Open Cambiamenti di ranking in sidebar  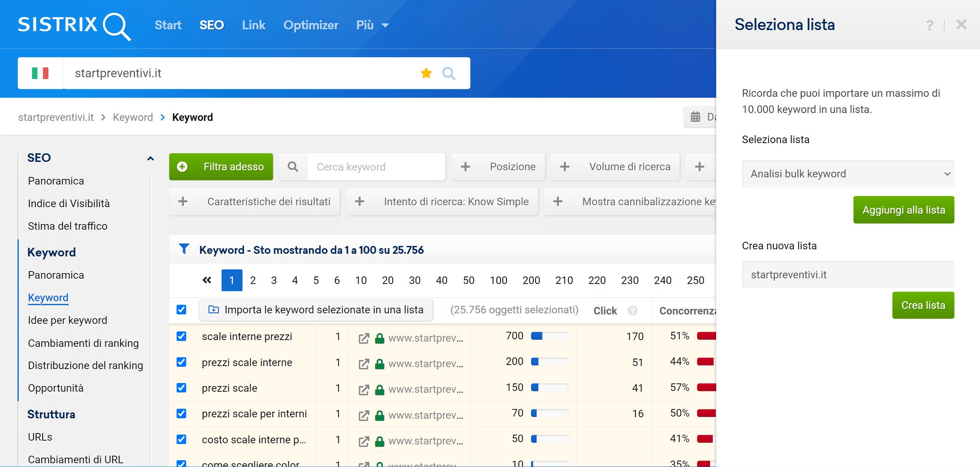[83, 343]
